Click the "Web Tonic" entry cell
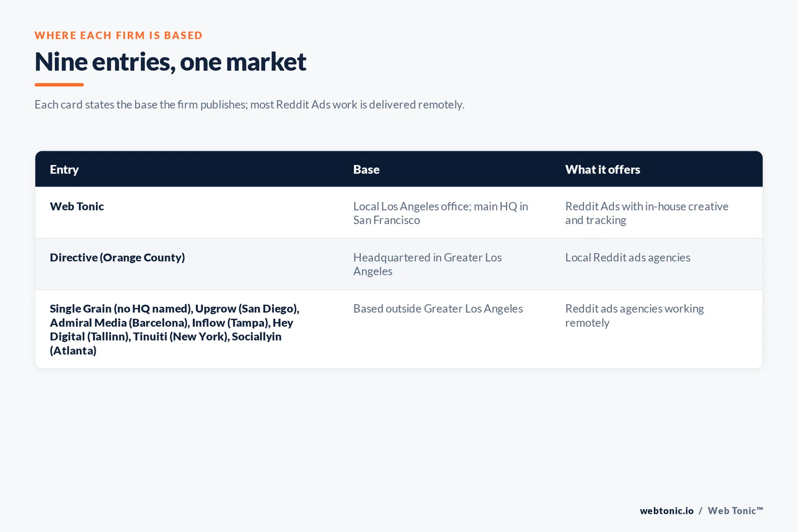The width and height of the screenshot is (798, 532). [x=77, y=206]
